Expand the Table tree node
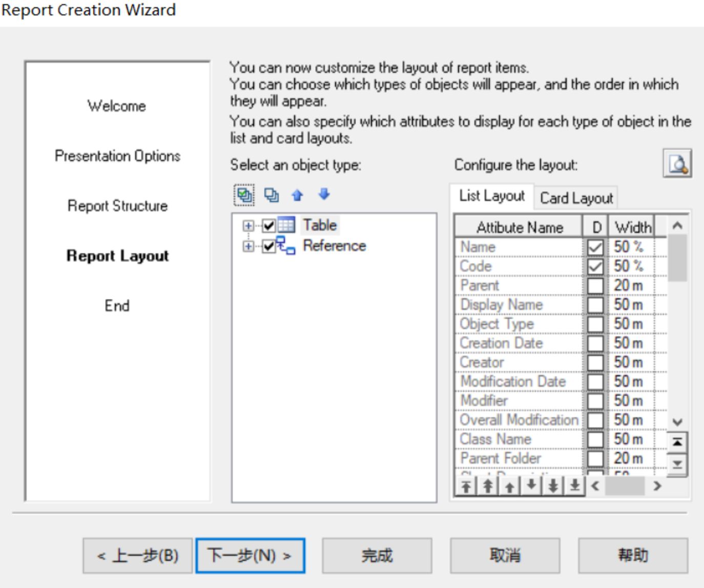This screenshot has height=588, width=704. [247, 225]
